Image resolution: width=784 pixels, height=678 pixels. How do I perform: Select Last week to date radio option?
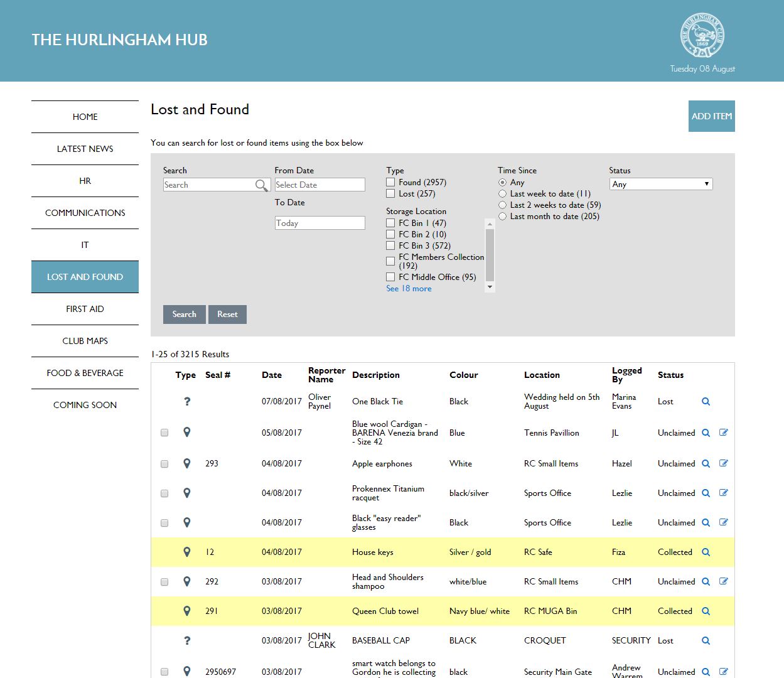502,194
